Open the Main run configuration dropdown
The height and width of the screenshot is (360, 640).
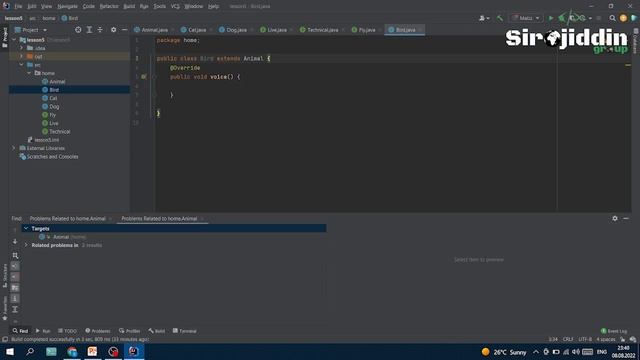pos(526,18)
